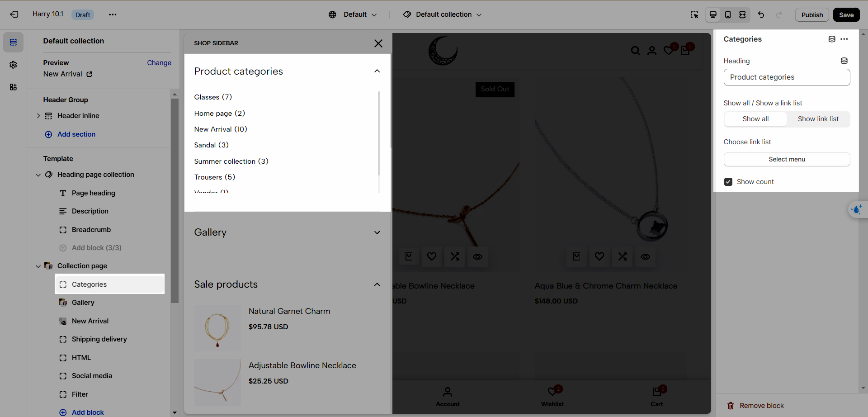868x417 pixels.
Task: Click the exit editor icon
Action: (x=14, y=14)
